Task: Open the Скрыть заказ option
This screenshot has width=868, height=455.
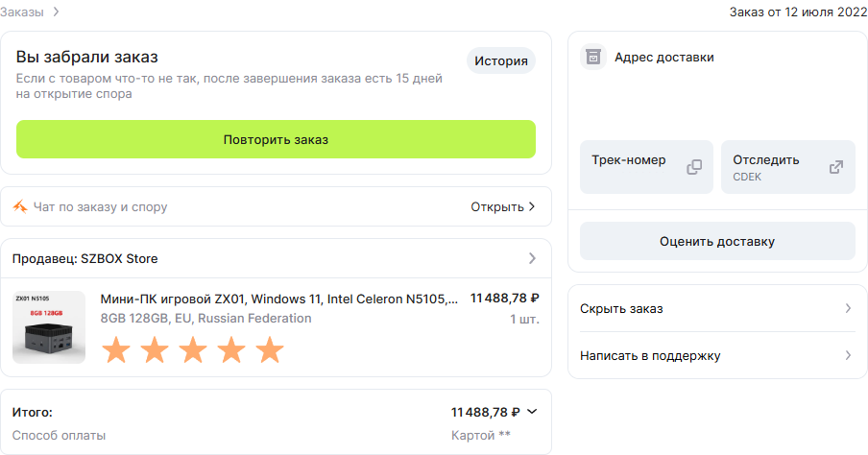Action: click(717, 308)
